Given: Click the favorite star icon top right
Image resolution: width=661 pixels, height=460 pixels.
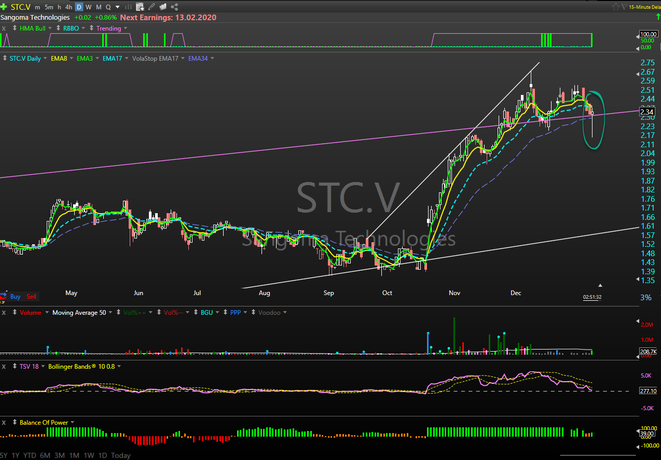Looking at the screenshot, I should (615, 7).
